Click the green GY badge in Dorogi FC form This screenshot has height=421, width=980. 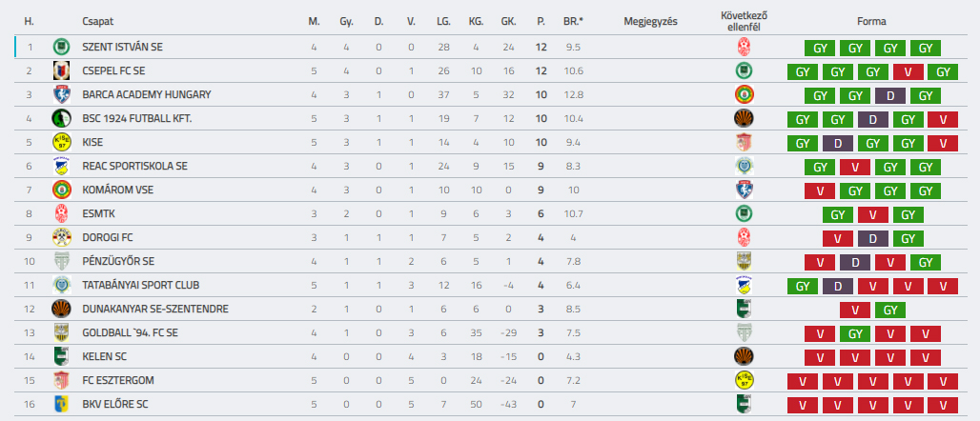pyautogui.click(x=908, y=237)
